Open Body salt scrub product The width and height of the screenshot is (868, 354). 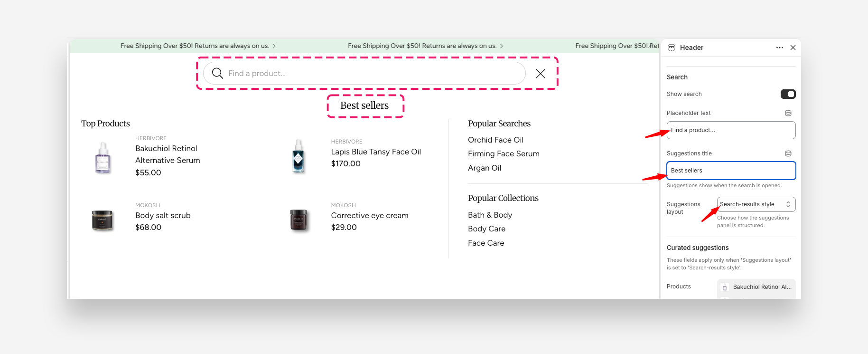[x=163, y=215]
